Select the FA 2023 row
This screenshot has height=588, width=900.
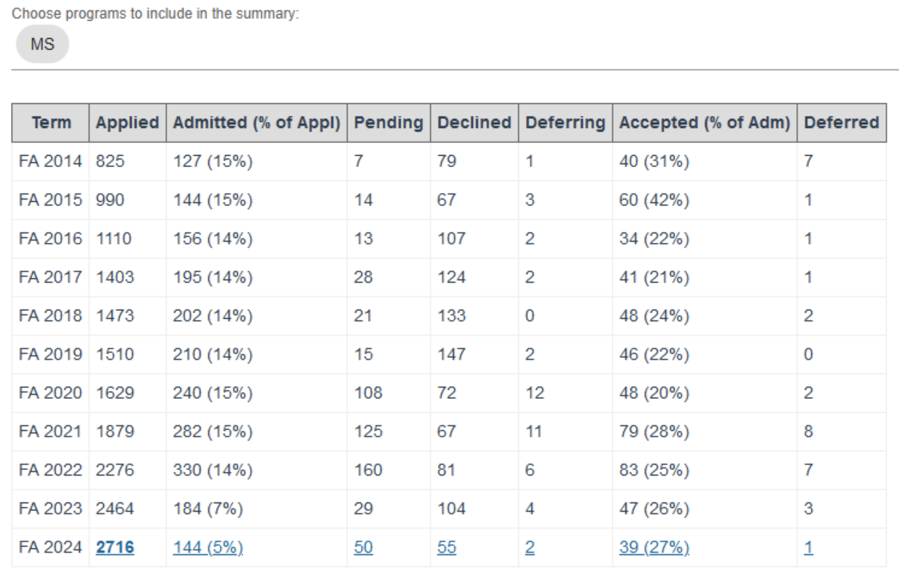pyautogui.click(x=51, y=508)
